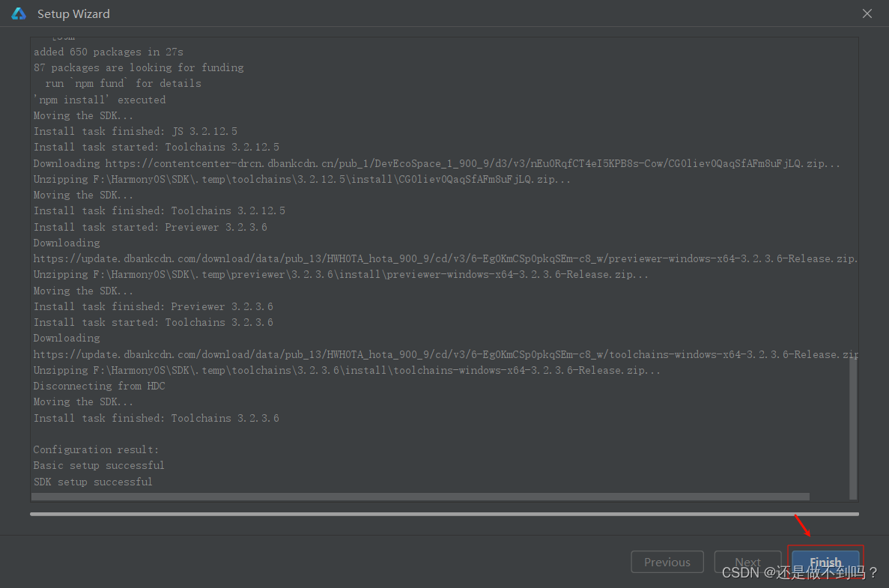Click the DevEco Studio logo icon
Image resolution: width=889 pixels, height=588 pixels.
(19, 13)
